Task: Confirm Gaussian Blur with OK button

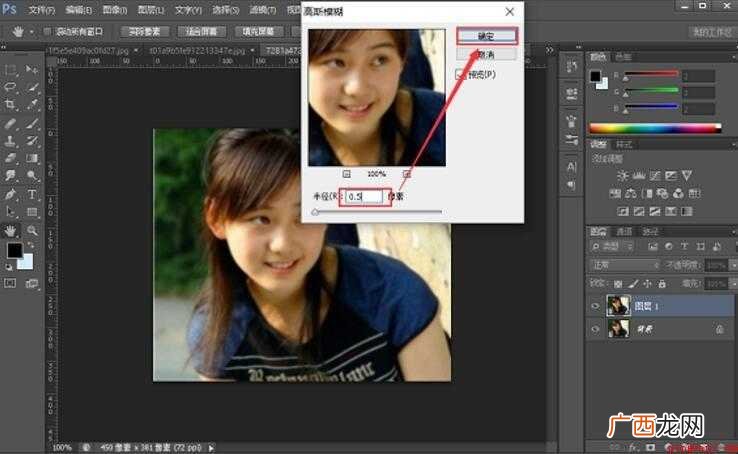Action: (487, 36)
